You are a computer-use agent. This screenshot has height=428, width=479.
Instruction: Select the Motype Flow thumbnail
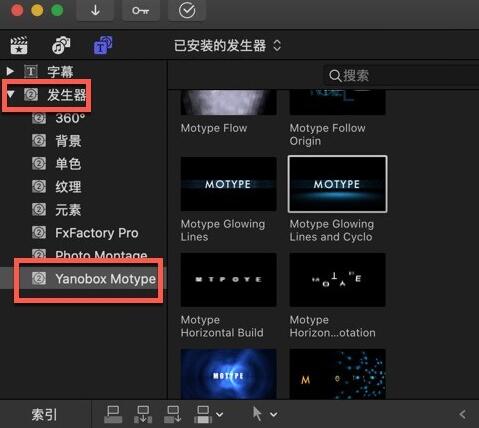(x=228, y=102)
